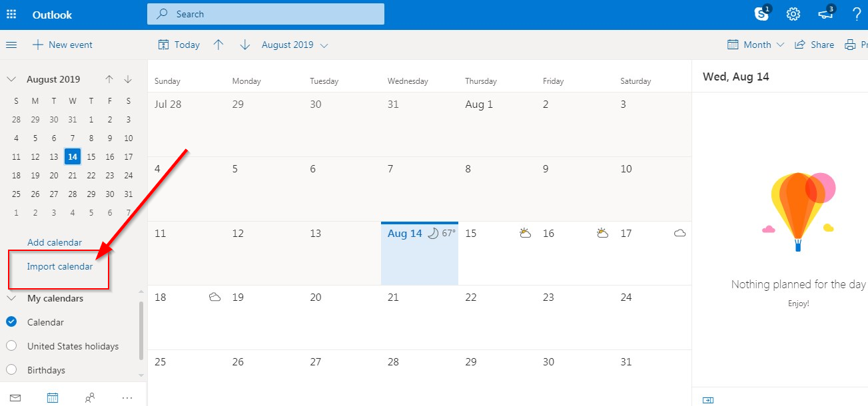Enable the Birthdays calendar
The height and width of the screenshot is (406, 868).
(x=11, y=370)
